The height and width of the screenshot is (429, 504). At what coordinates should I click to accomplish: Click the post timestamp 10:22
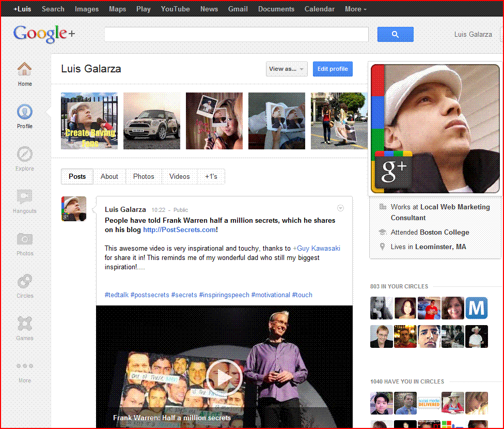click(158, 210)
